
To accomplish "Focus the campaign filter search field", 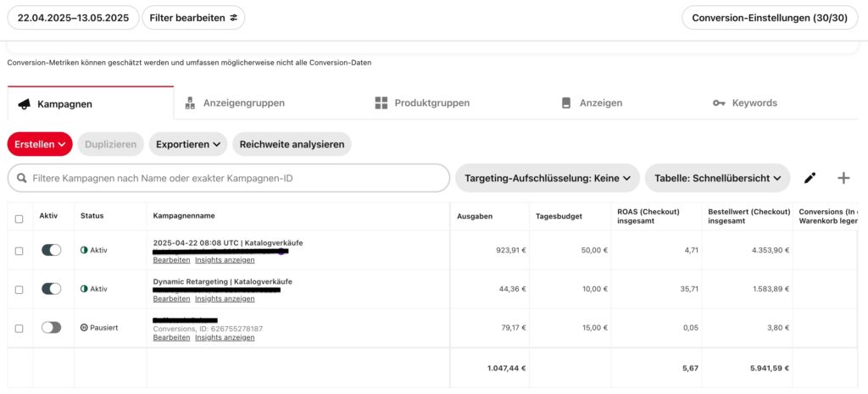I will coord(229,178).
